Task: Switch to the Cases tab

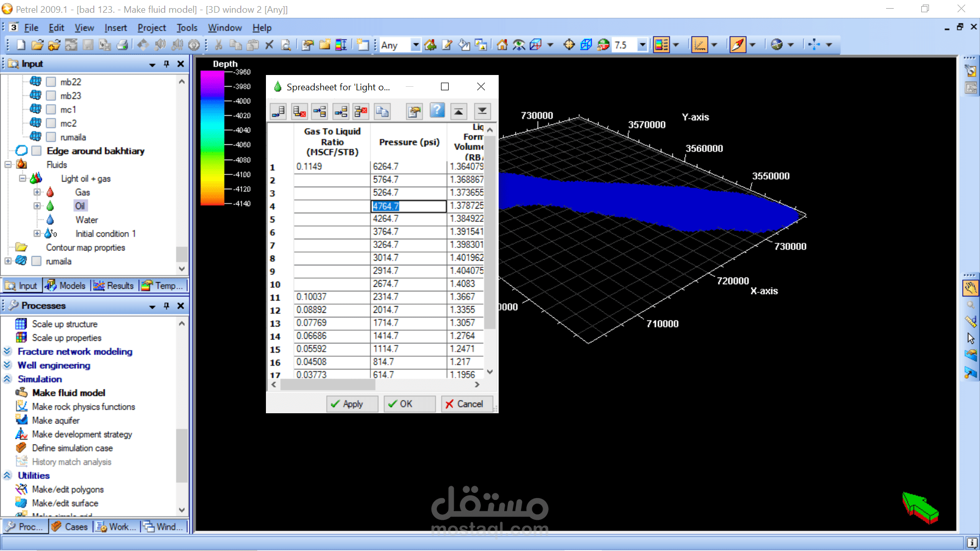Action: click(x=70, y=527)
